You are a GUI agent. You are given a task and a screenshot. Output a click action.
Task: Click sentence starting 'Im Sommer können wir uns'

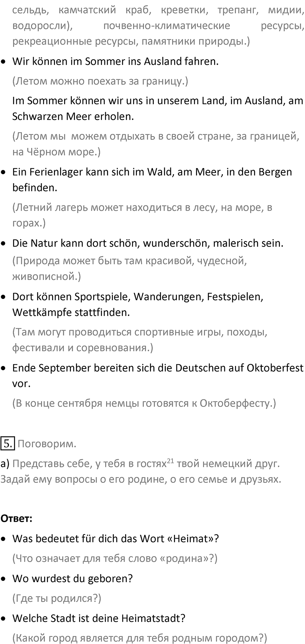click(x=158, y=109)
